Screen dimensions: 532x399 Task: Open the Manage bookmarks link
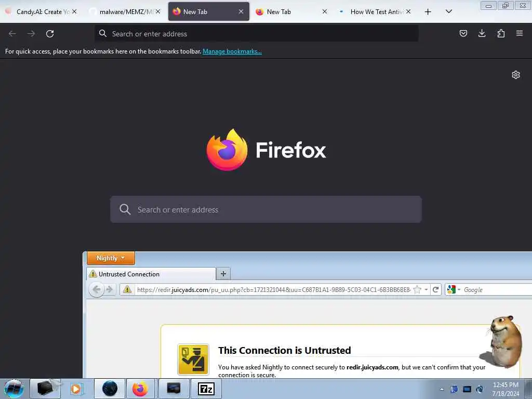tap(232, 51)
